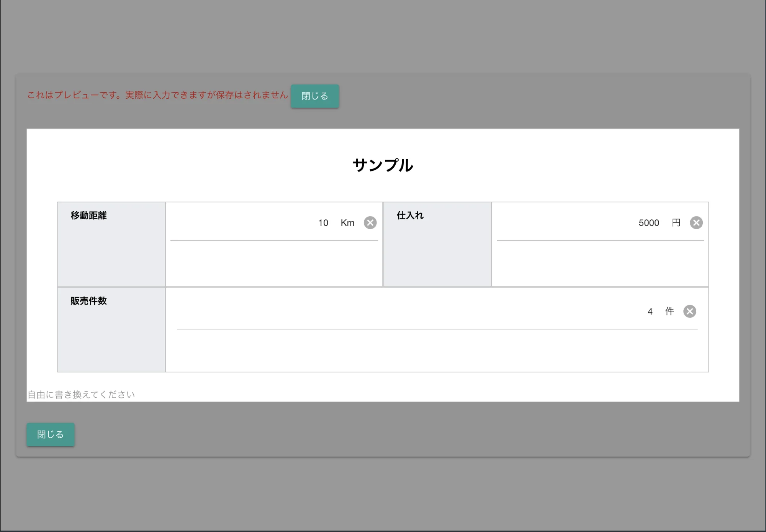Click the 自由に書き換えてください text area
This screenshot has width=766, height=532.
tap(80, 393)
